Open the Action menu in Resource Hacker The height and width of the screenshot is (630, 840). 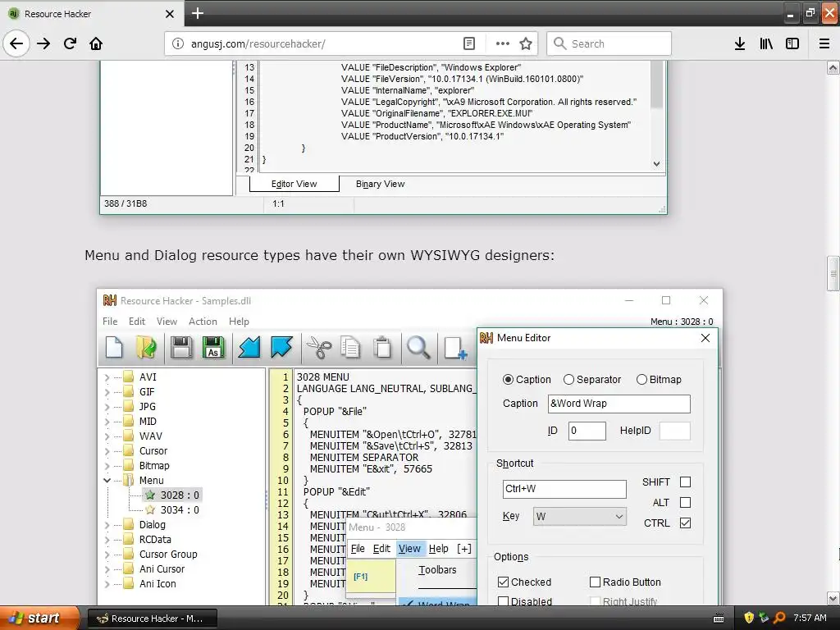(x=203, y=322)
